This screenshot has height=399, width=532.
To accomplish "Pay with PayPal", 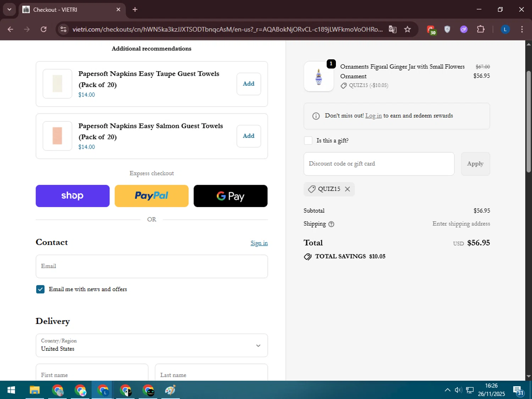I will (151, 196).
